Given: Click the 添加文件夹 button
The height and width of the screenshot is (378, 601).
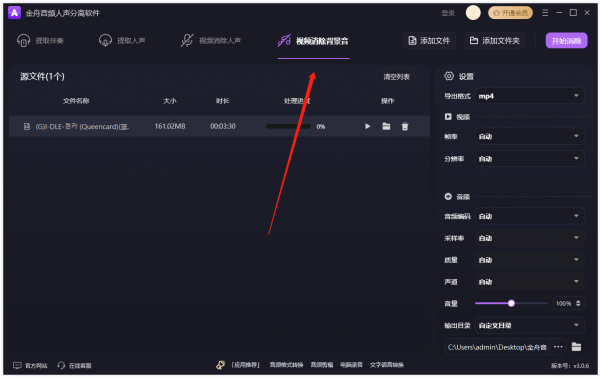Looking at the screenshot, I should 495,41.
